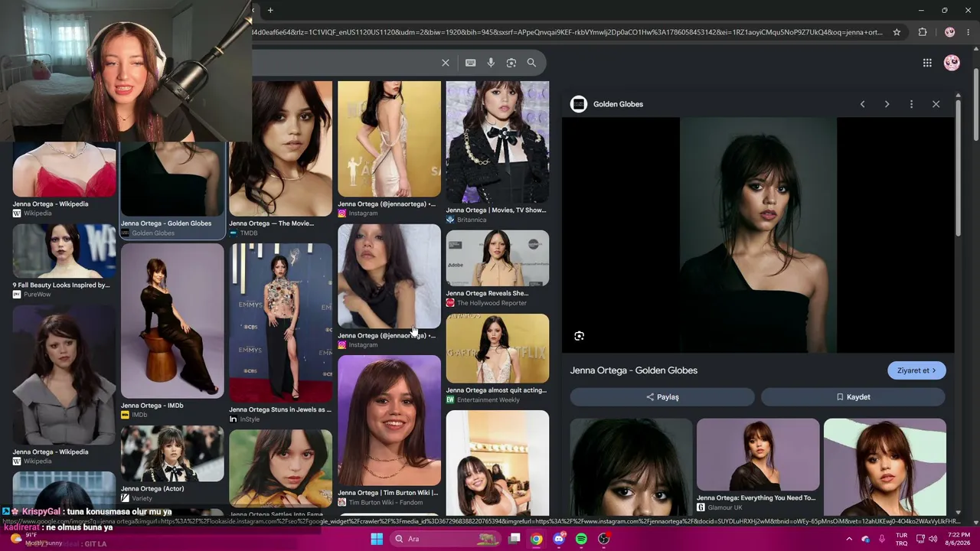Click the Paylaş share button
This screenshot has width=980, height=551.
click(662, 397)
